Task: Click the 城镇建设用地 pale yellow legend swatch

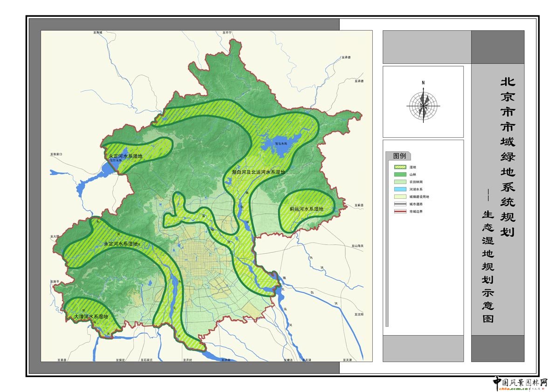Action: (400, 197)
